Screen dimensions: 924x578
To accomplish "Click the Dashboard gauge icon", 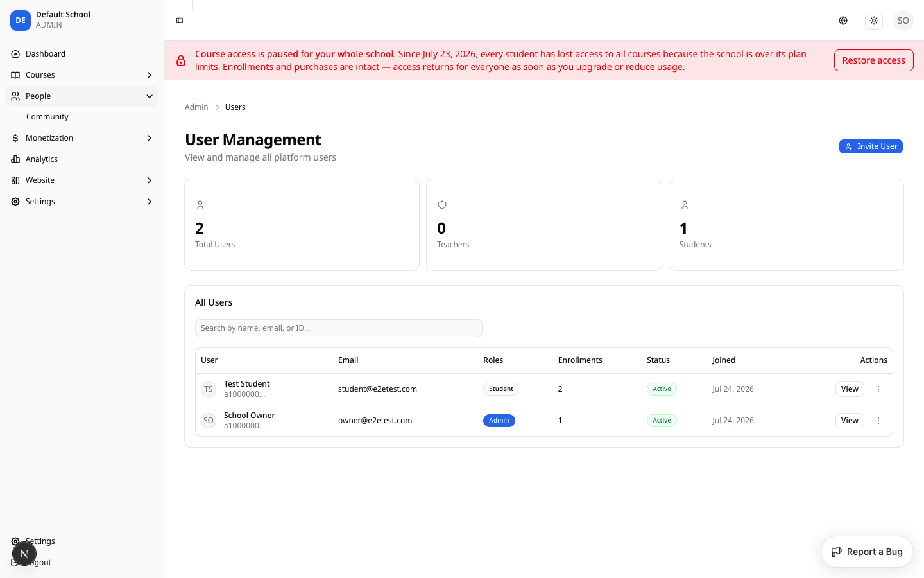I will pyautogui.click(x=15, y=54).
